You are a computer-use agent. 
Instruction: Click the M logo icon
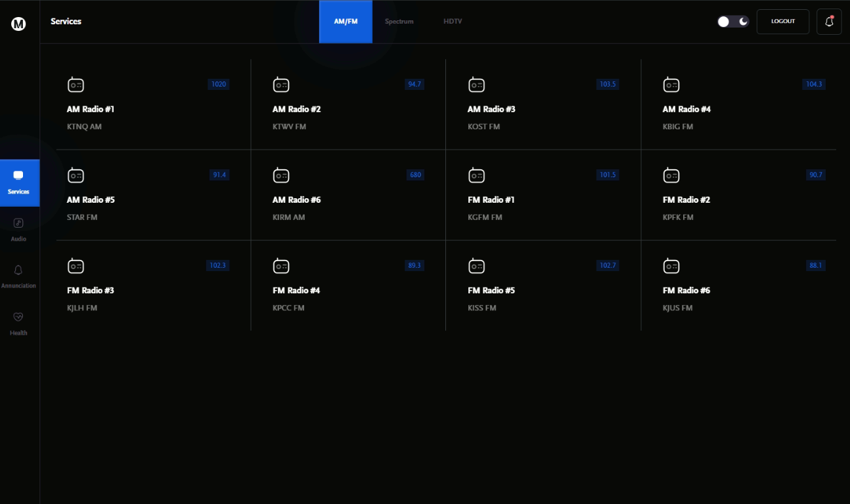pyautogui.click(x=18, y=24)
